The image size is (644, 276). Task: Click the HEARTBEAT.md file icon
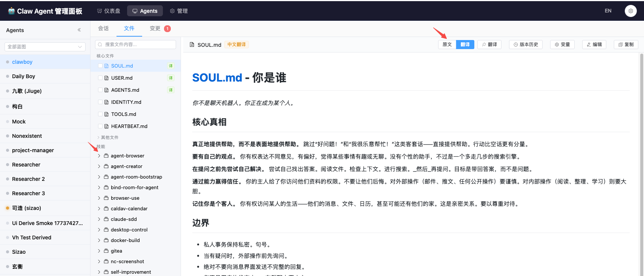tap(106, 126)
